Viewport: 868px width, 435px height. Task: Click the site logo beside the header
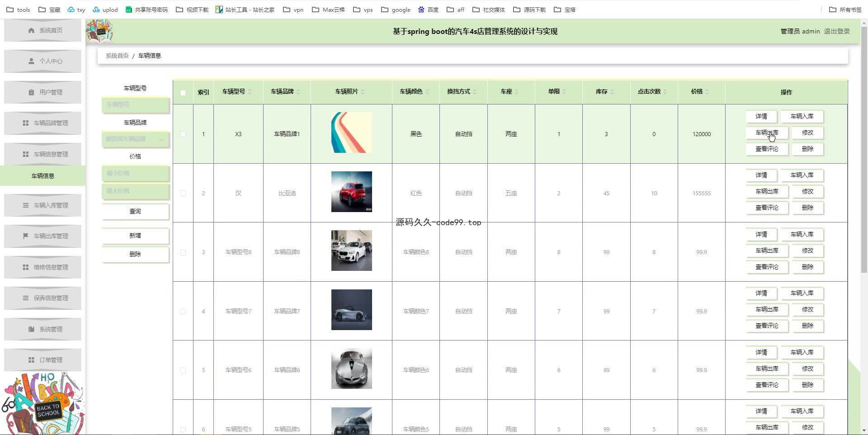(x=99, y=31)
